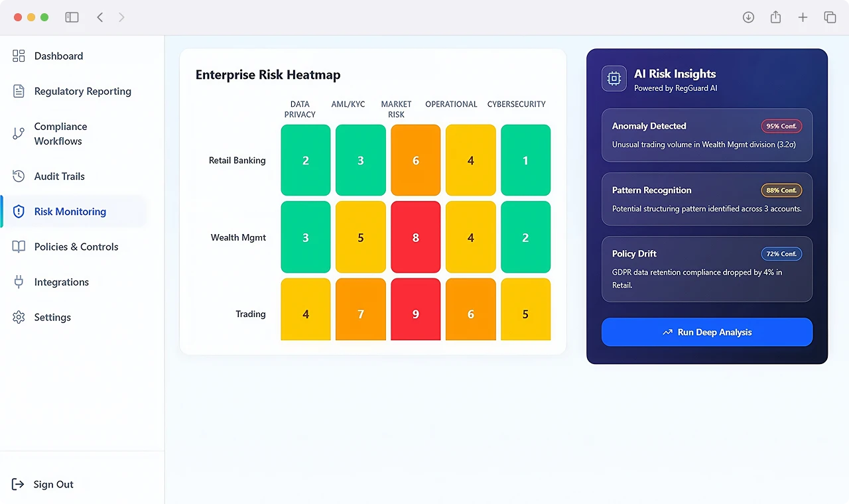Viewport: 849px width, 504px height.
Task: Click the Enterprise Risk Heatmap title
Action: click(268, 75)
